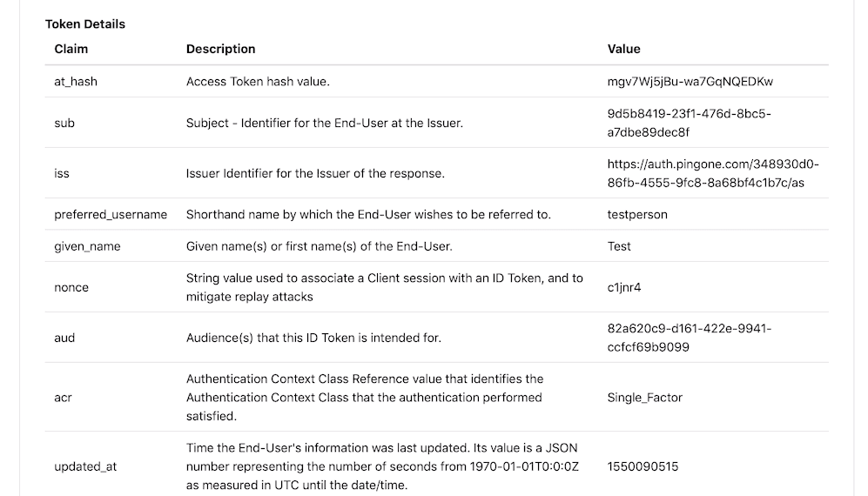Image resolution: width=868 pixels, height=496 pixels.
Task: Click the Claim column header
Action: click(x=71, y=49)
